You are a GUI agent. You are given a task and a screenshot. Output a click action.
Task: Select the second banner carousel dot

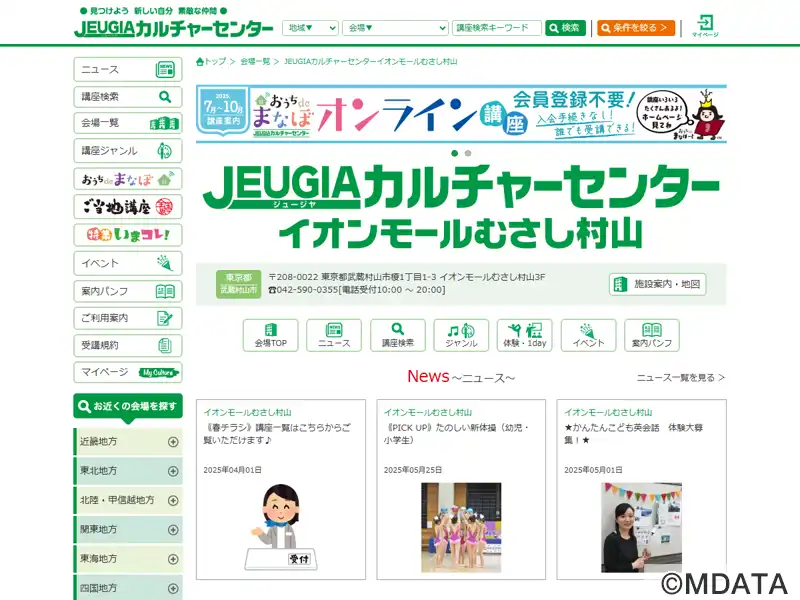[468, 153]
